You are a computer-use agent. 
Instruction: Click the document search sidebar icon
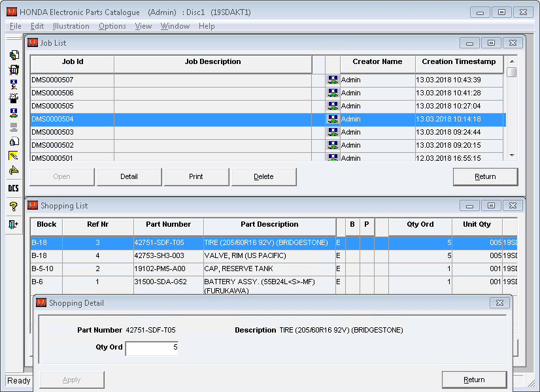point(14,142)
